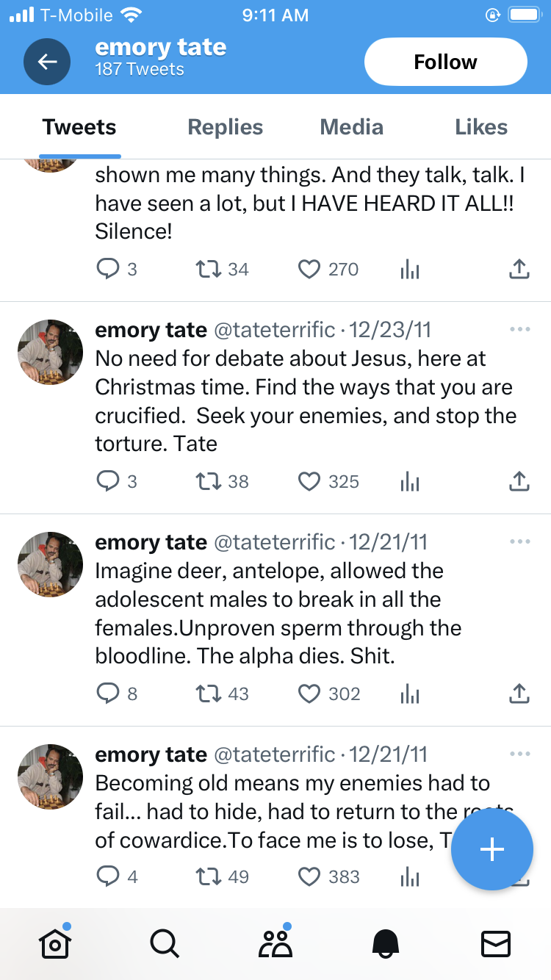Like the tweet with 270 likes

pyautogui.click(x=309, y=270)
